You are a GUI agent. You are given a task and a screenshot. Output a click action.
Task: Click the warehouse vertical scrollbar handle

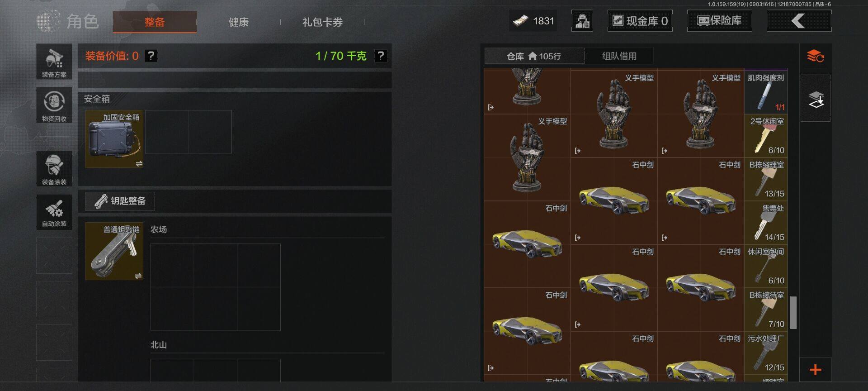[x=793, y=313]
